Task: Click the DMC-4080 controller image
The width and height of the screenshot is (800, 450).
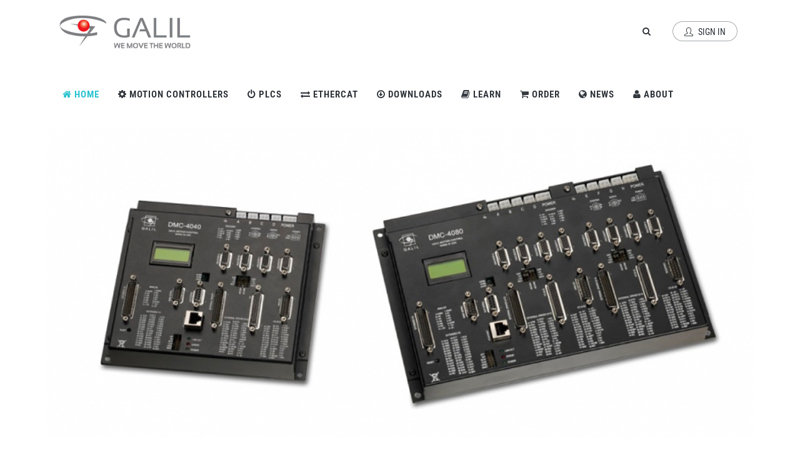Action: [545, 284]
